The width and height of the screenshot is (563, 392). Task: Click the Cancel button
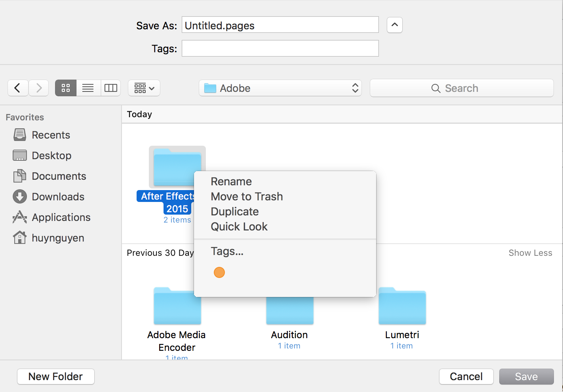click(466, 377)
